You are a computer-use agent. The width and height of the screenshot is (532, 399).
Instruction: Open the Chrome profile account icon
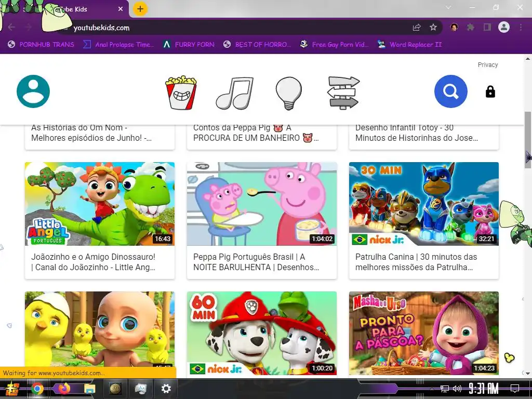[504, 27]
